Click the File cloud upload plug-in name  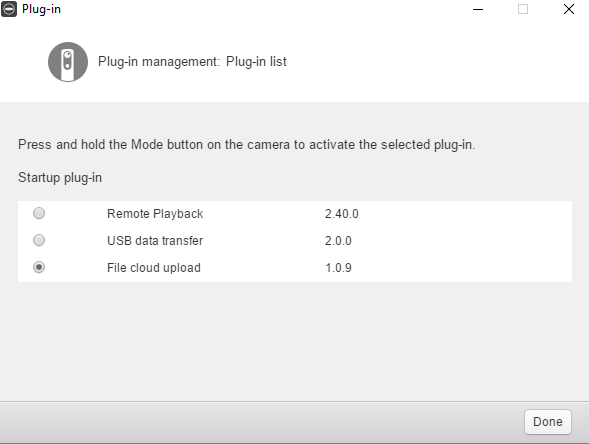click(x=154, y=268)
